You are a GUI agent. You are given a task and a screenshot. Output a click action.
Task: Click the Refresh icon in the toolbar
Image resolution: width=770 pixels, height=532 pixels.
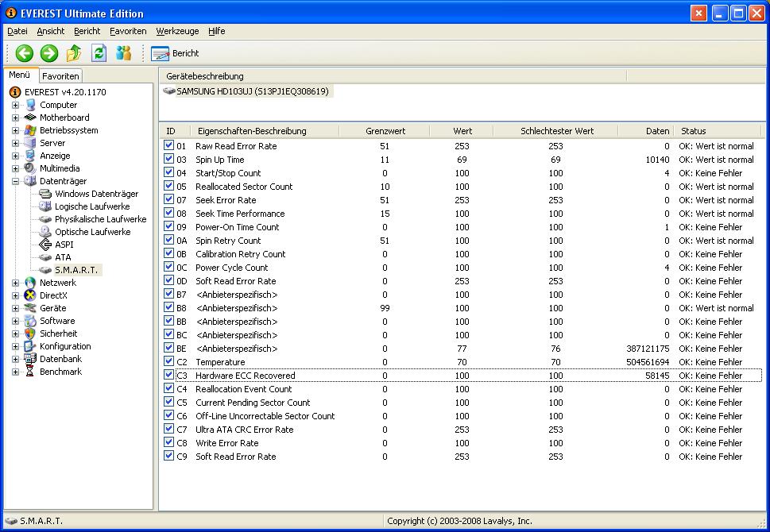coord(99,53)
